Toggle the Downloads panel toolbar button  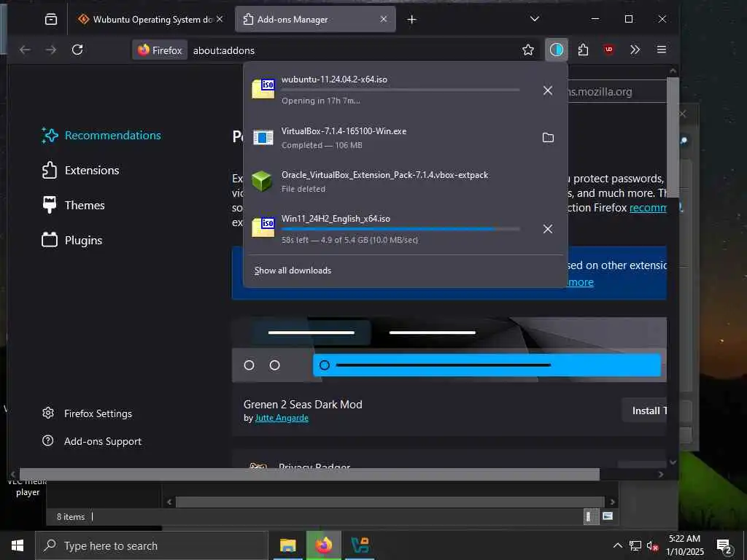click(557, 50)
